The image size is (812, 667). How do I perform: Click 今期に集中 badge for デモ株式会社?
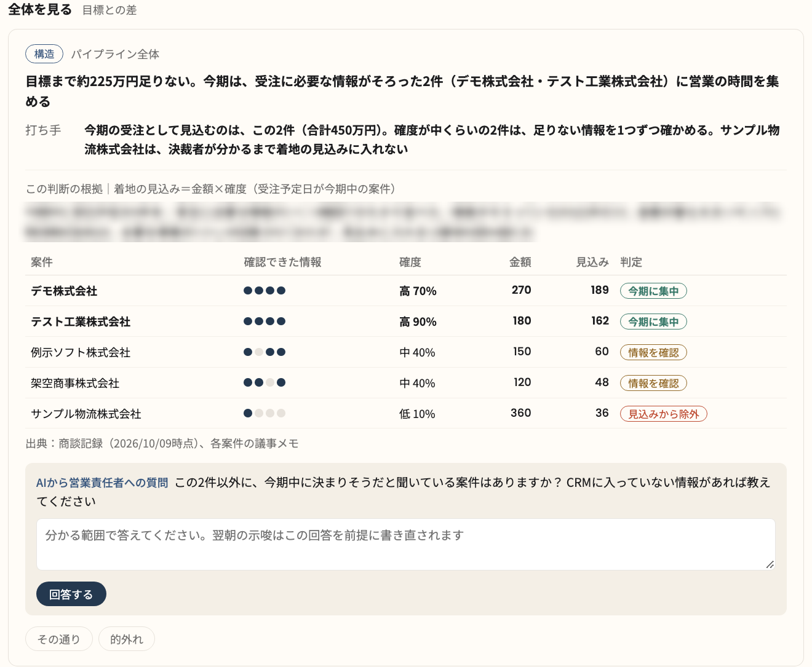(653, 291)
